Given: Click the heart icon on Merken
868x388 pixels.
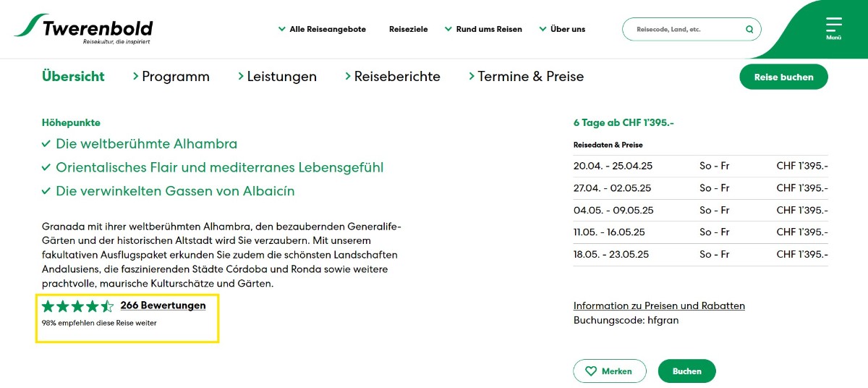Looking at the screenshot, I should pyautogui.click(x=591, y=371).
